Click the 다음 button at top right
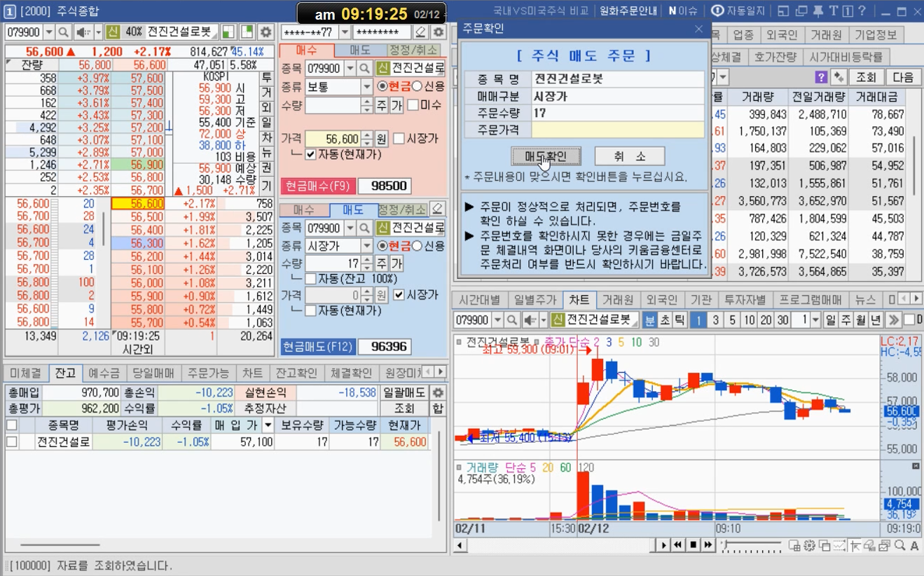The width and height of the screenshot is (924, 576). pos(904,77)
